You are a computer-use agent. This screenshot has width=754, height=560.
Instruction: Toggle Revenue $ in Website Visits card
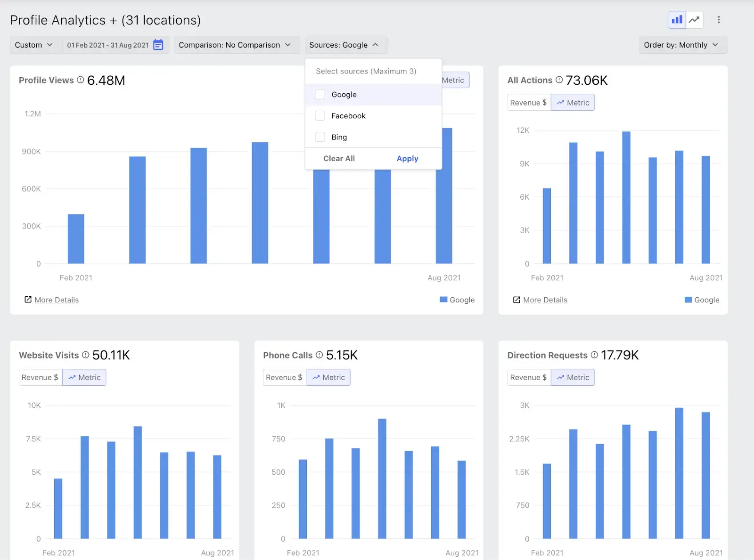point(41,377)
